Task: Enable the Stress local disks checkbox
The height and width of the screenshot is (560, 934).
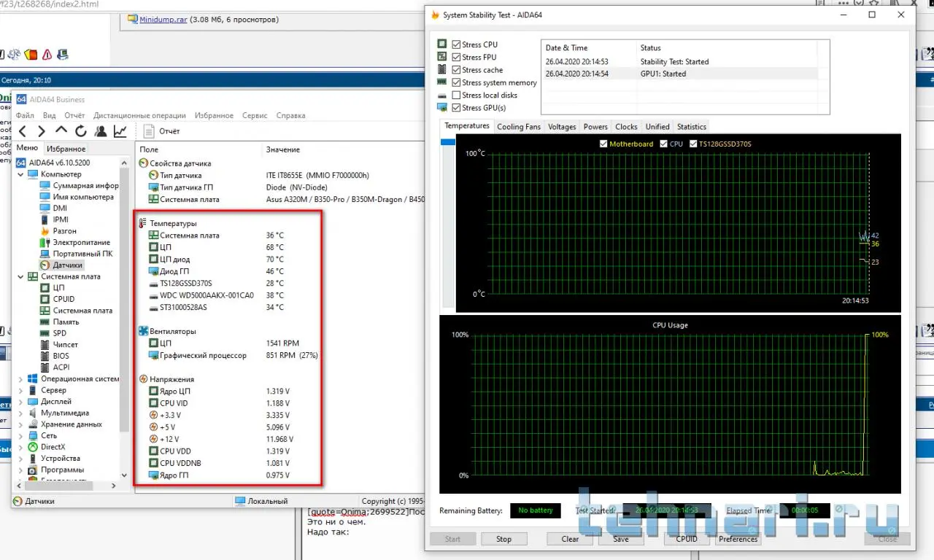Action: coord(456,95)
